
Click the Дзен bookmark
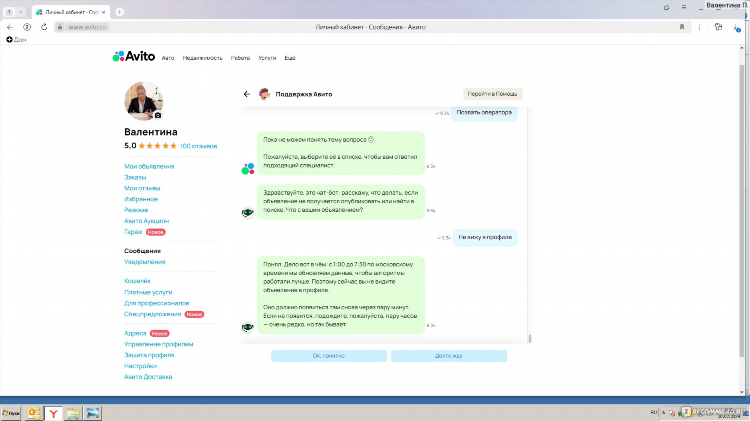16,40
